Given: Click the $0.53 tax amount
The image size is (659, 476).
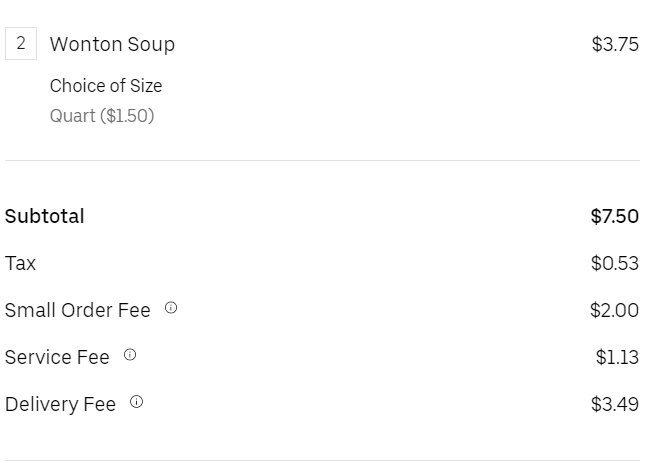Looking at the screenshot, I should (x=614, y=263).
